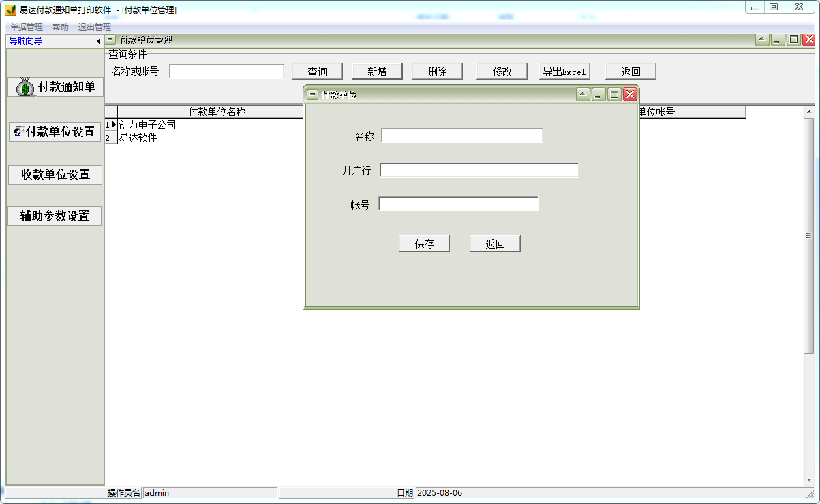
Task: Click the row pointer arrow beside 创力电子公司
Action: coord(112,125)
